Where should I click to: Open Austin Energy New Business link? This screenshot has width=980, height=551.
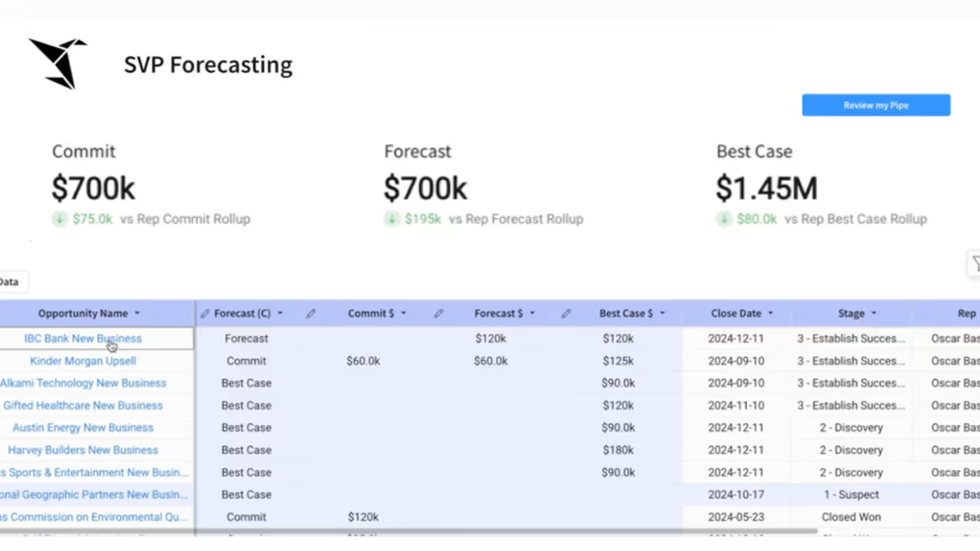[x=83, y=428]
